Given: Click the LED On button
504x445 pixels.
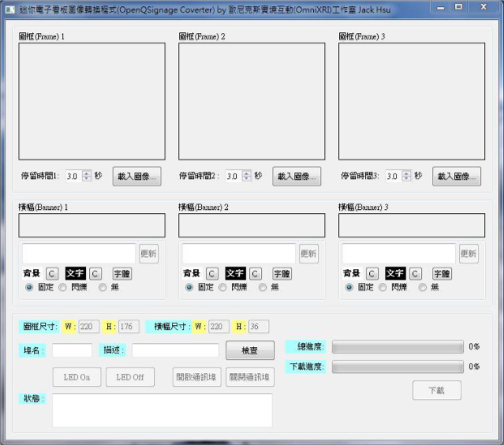Looking at the screenshot, I should point(77,377).
